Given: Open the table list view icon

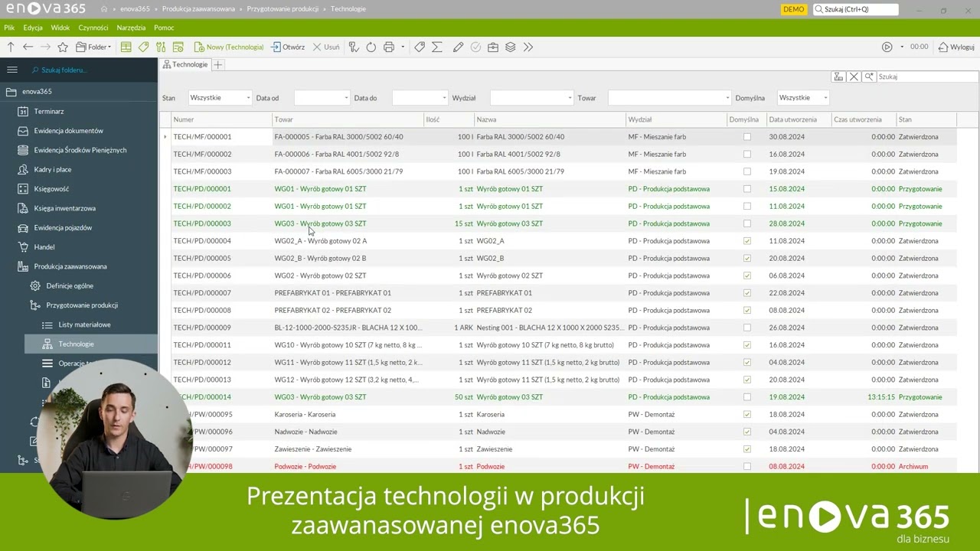Looking at the screenshot, I should click(x=126, y=47).
